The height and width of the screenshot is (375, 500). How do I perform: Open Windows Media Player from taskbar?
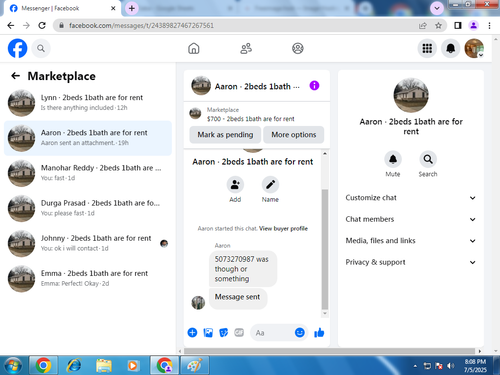click(x=133, y=366)
